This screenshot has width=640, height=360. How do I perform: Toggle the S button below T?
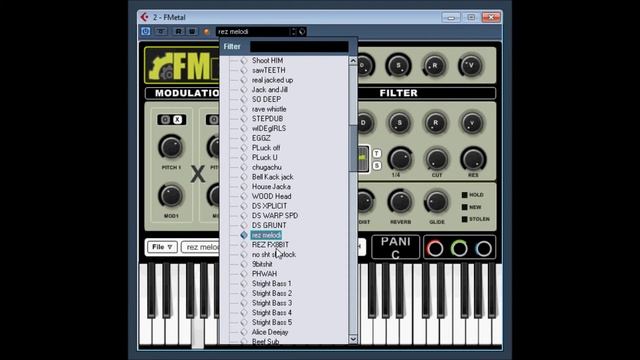click(377, 166)
